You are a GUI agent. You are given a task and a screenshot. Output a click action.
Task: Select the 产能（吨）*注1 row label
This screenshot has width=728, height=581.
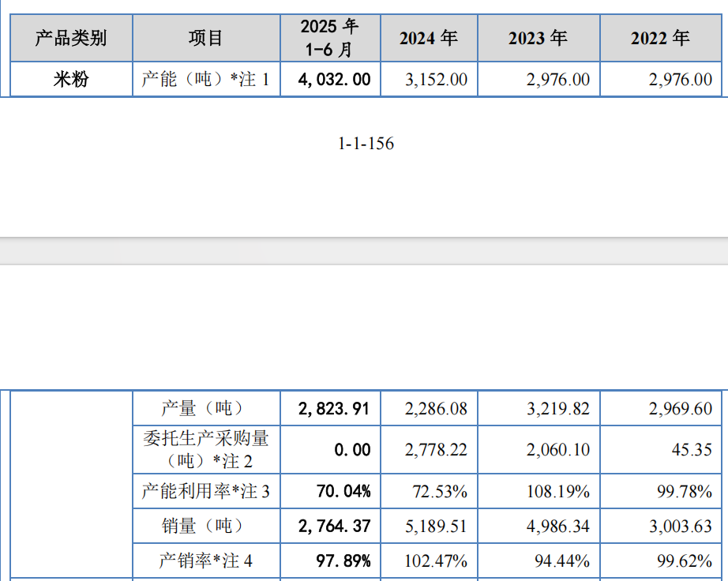pos(206,79)
